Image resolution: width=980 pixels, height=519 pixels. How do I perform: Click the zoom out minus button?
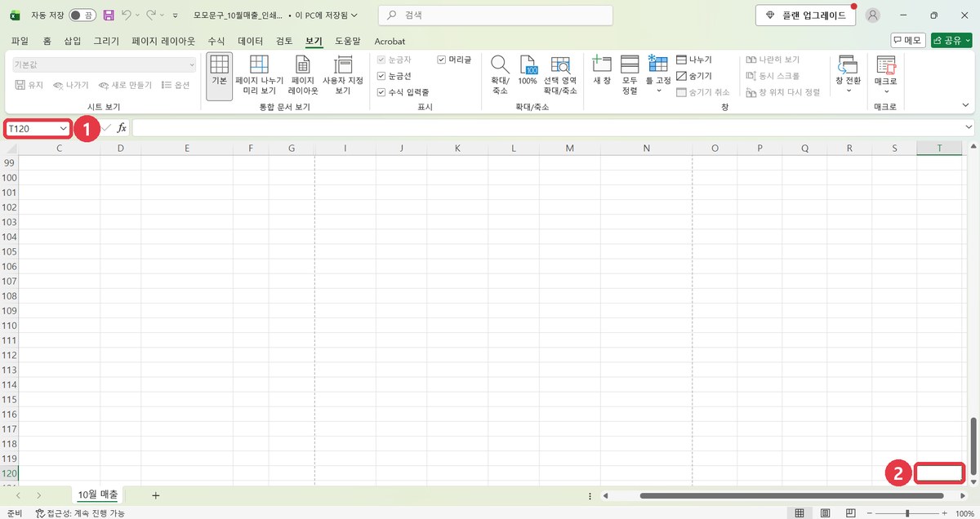(871, 512)
